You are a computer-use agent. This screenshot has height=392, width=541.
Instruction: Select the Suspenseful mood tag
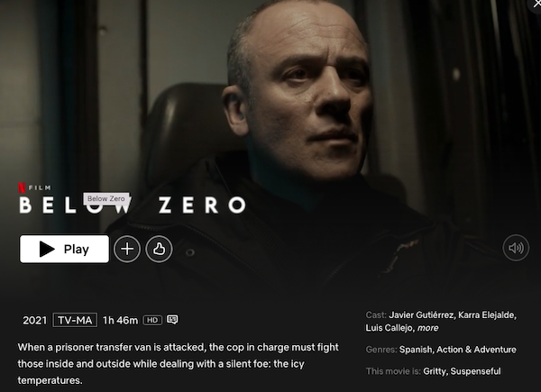point(475,371)
